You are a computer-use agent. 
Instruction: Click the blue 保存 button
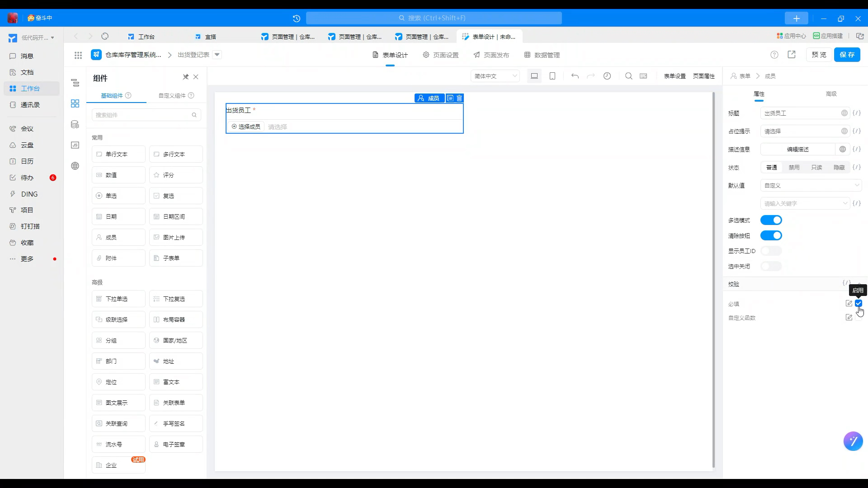847,55
